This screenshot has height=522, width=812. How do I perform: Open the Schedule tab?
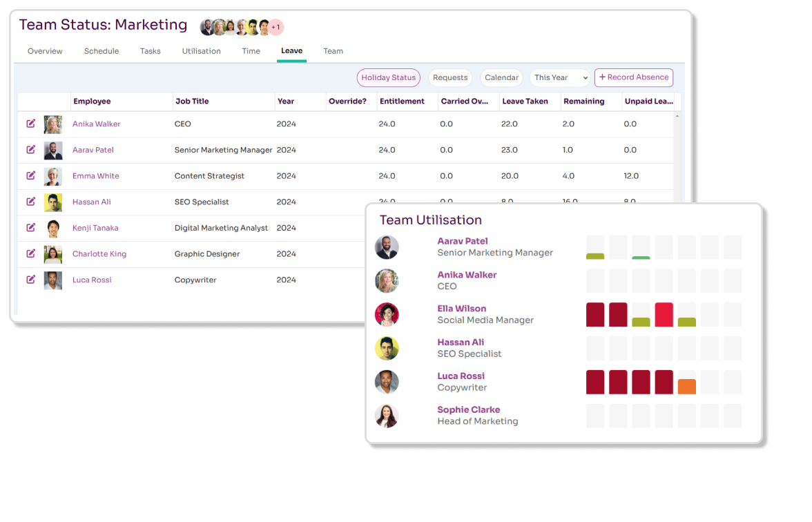101,50
